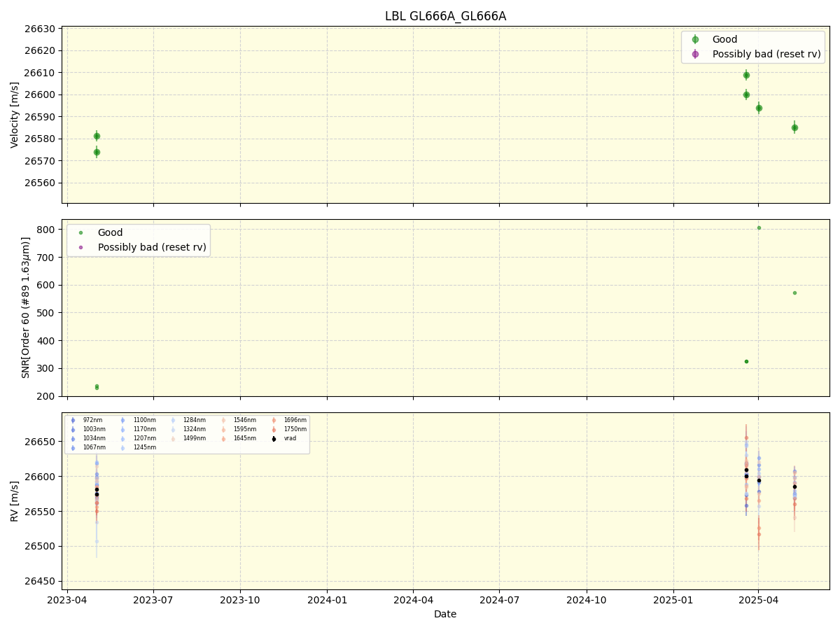Image resolution: width=840 pixels, height=630 pixels.
Task: Click the 972nm legend marker
Action: 73,421
